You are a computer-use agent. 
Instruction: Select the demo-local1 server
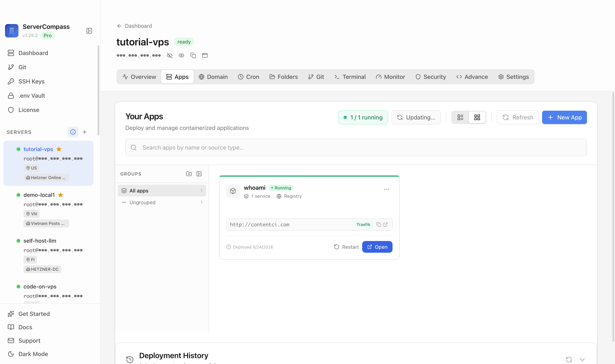pyautogui.click(x=48, y=209)
